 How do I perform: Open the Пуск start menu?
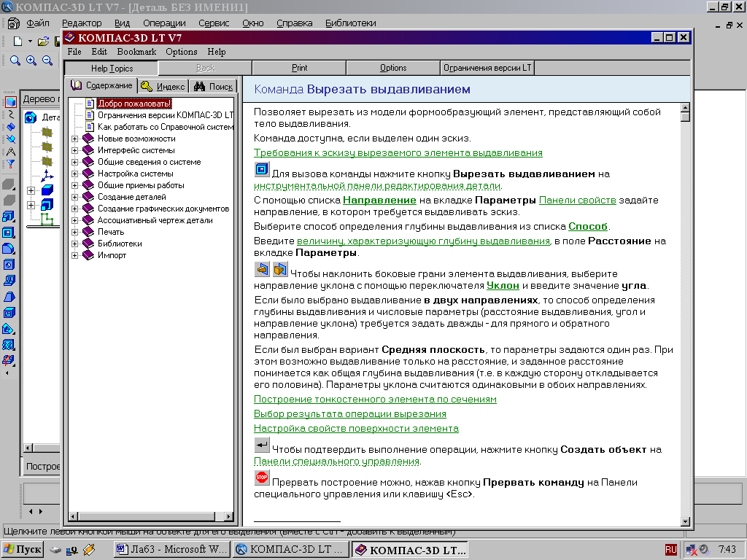[23, 550]
